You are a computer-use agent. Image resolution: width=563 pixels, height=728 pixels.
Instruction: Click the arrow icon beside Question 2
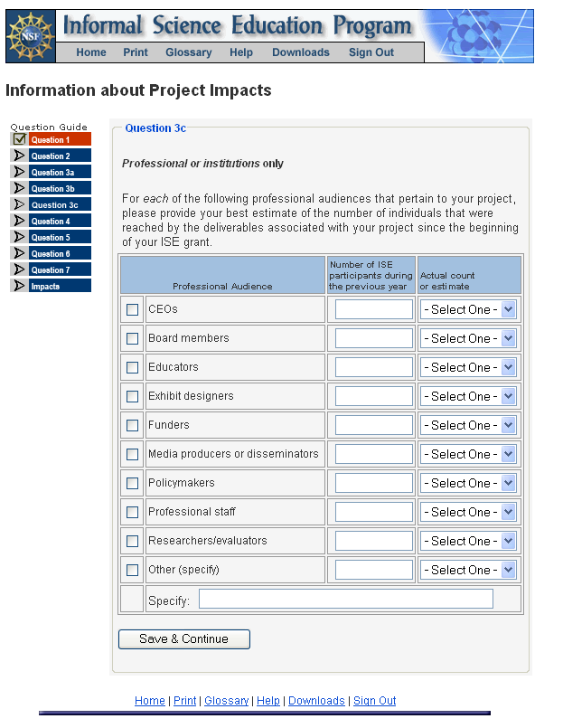click(19, 156)
